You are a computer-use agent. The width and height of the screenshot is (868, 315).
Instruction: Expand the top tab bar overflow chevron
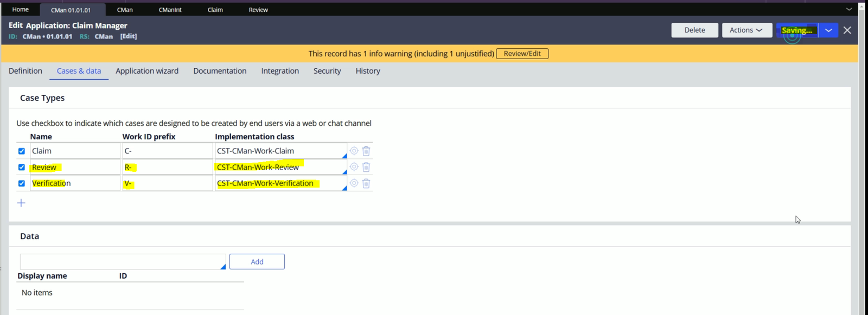click(x=849, y=9)
